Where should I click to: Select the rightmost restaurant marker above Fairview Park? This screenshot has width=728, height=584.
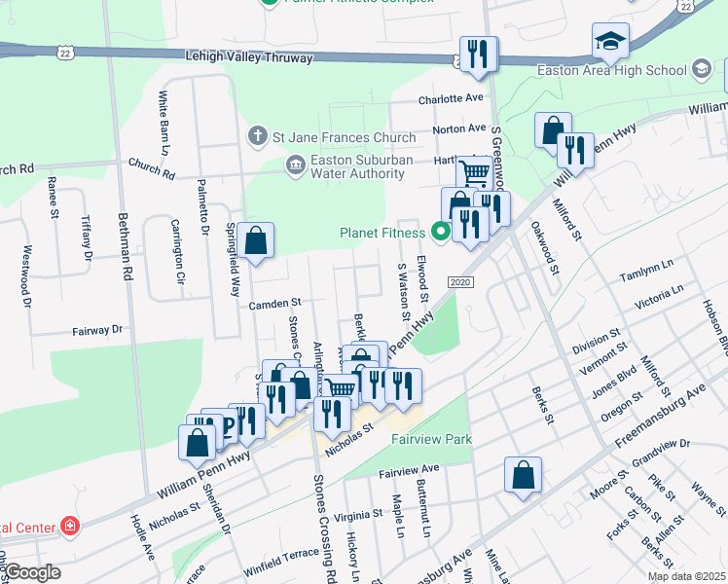click(404, 387)
